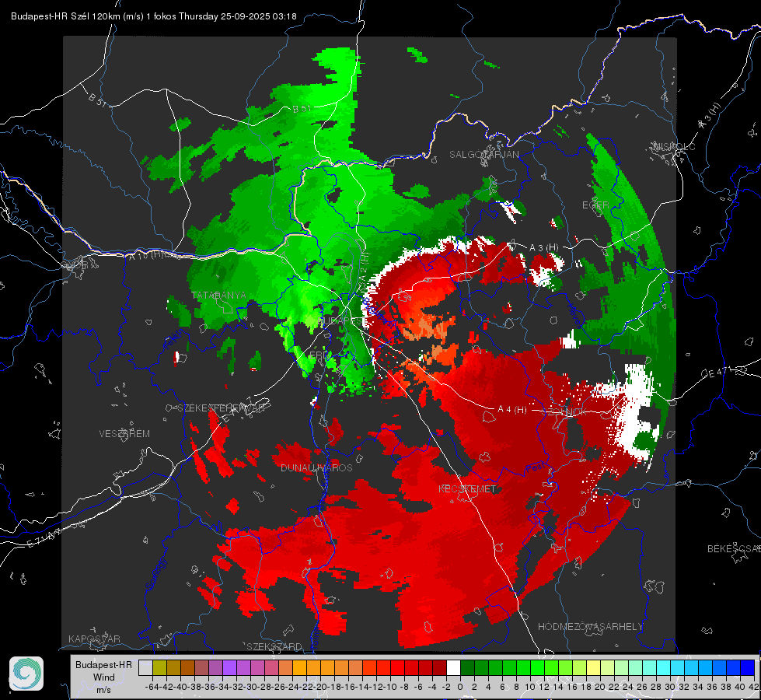Click the B 51 label inside green echo
Screen dimensions: 761x700
click(x=302, y=109)
